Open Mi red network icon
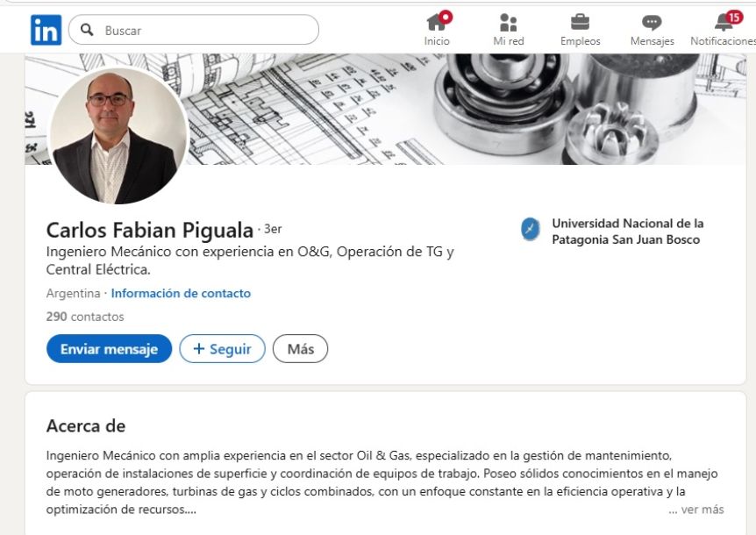Viewport: 756px width, 535px height. 508,22
